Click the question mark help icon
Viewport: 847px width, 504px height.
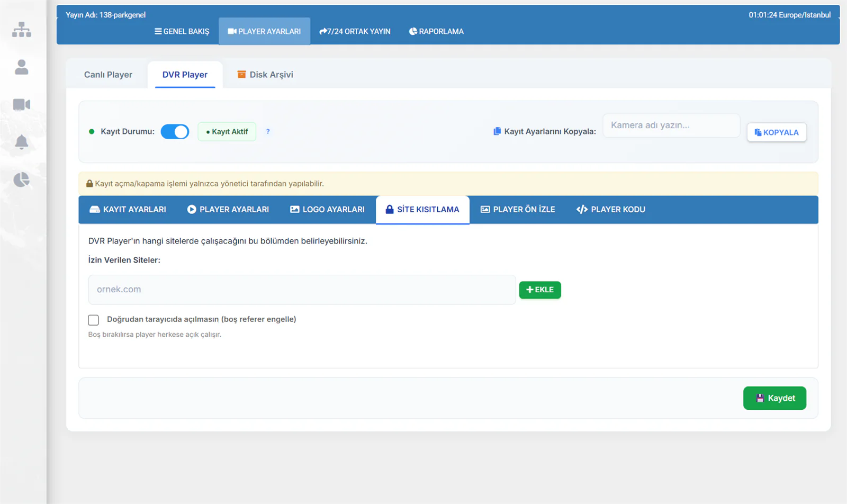click(268, 131)
